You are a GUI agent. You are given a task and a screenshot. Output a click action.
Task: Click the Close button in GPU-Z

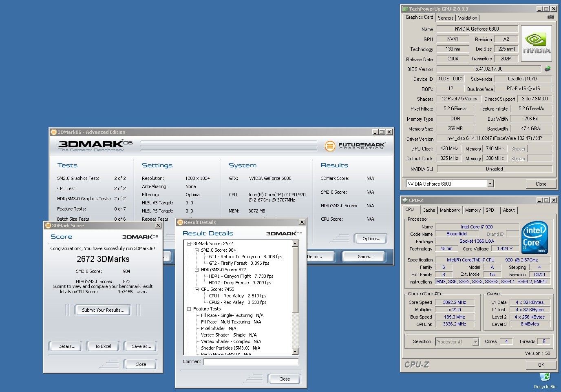(x=541, y=184)
